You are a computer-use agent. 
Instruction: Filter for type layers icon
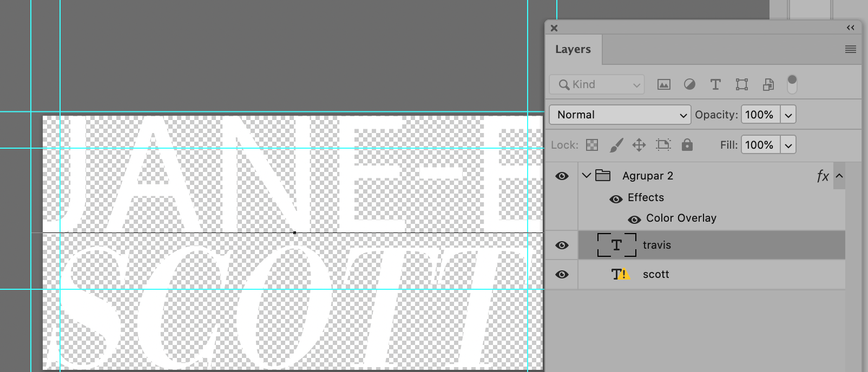coord(715,84)
